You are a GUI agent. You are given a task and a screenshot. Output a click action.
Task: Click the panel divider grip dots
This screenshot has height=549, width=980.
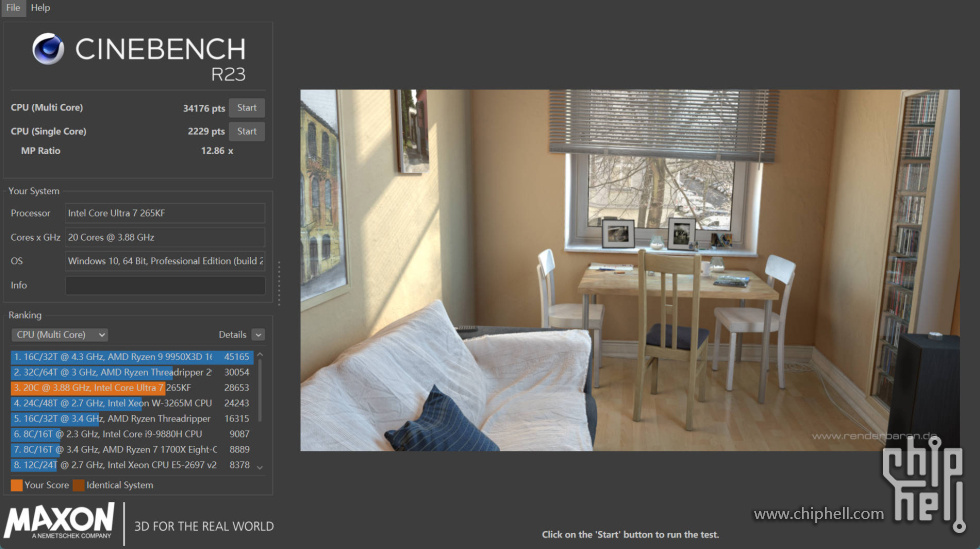[x=279, y=283]
